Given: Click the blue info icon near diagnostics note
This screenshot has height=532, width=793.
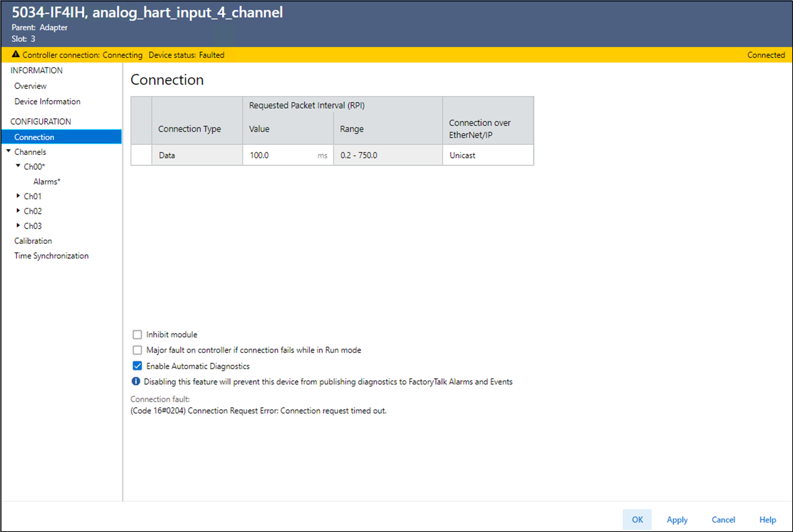Looking at the screenshot, I should [136, 381].
